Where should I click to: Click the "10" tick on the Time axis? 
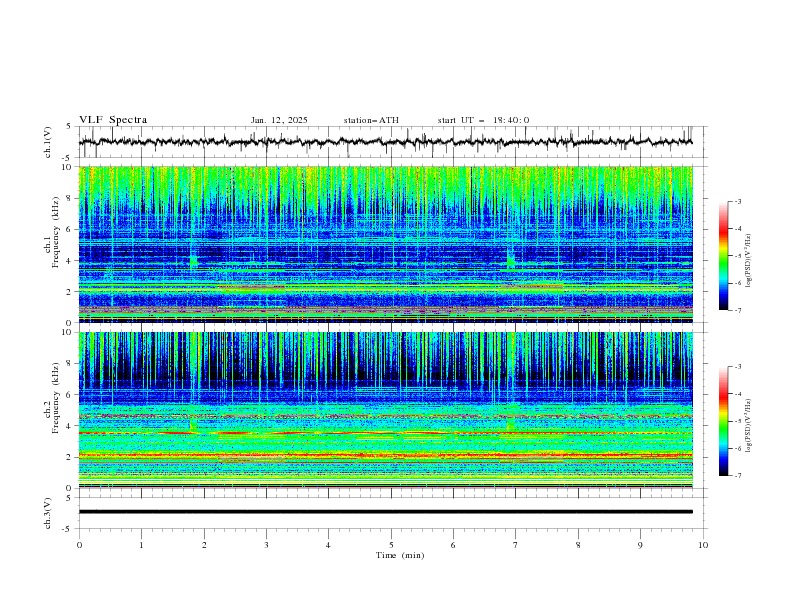pos(703,545)
